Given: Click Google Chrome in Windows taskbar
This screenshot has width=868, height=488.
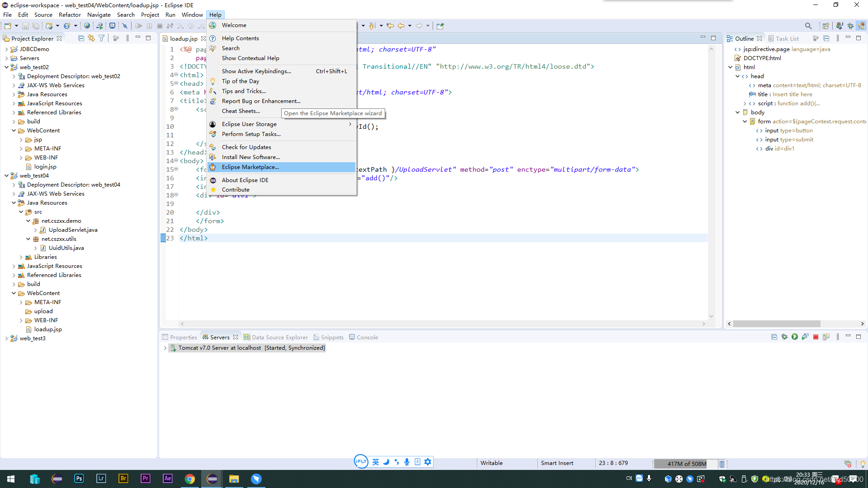Looking at the screenshot, I should pyautogui.click(x=189, y=479).
